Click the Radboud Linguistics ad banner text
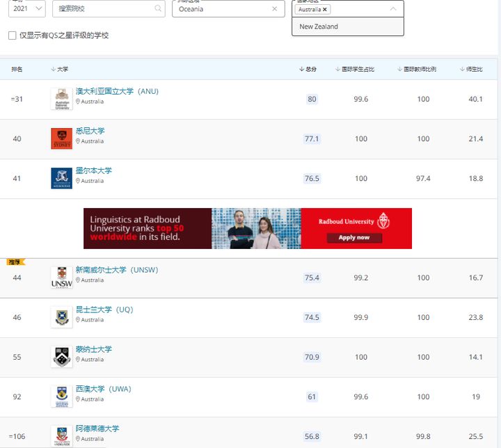 tap(137, 228)
